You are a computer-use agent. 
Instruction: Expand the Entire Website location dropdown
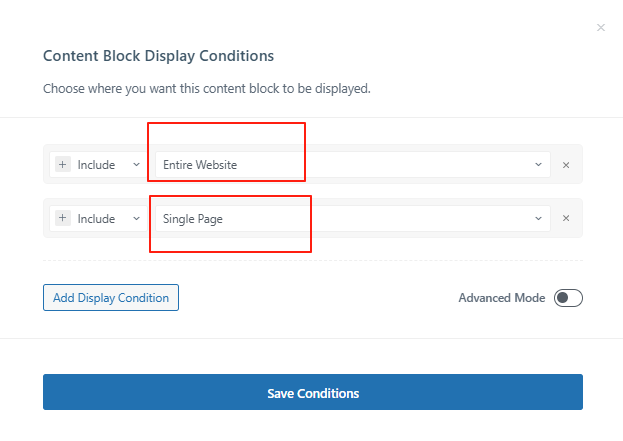352,164
